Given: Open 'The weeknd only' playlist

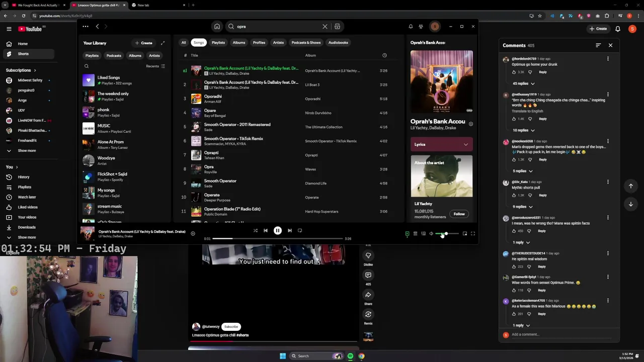Looking at the screenshot, I should (125, 96).
